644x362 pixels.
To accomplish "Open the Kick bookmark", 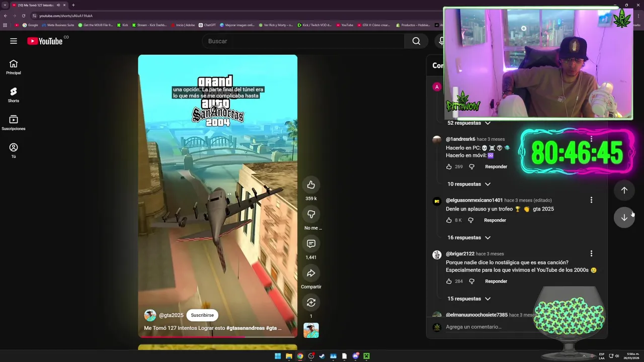I will 123,25.
